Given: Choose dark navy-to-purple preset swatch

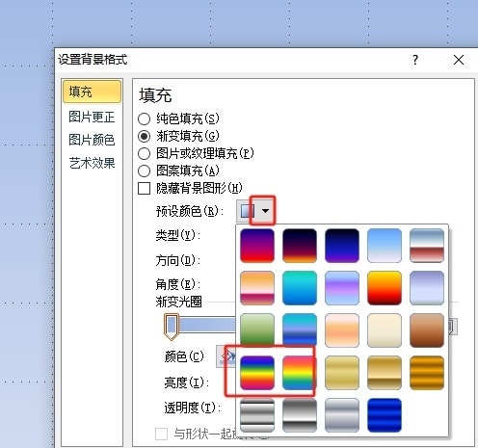Looking at the screenshot, I should [342, 246].
